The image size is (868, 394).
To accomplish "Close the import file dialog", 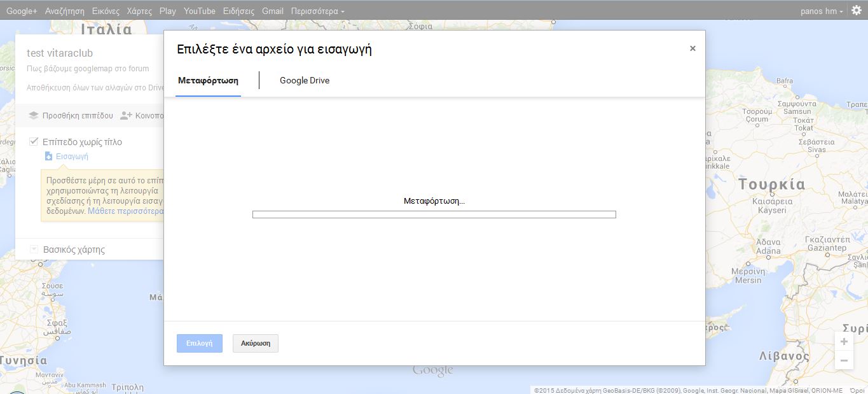I will (x=692, y=48).
